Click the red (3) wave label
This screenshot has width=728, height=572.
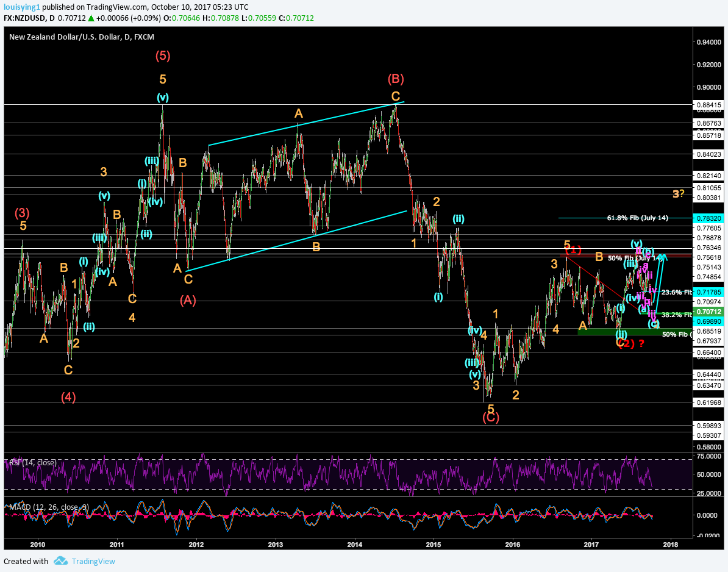[x=22, y=213]
